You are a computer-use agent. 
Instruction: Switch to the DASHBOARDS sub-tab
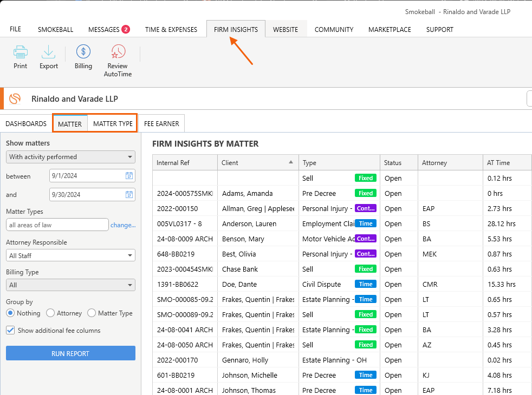pyautogui.click(x=26, y=124)
